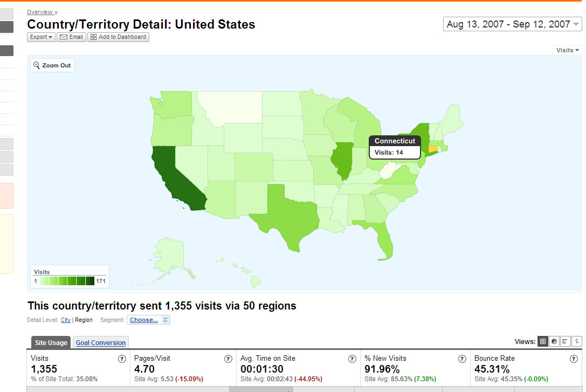Switch to pie chart view
Screen dimensions: 586x392
[554, 341]
